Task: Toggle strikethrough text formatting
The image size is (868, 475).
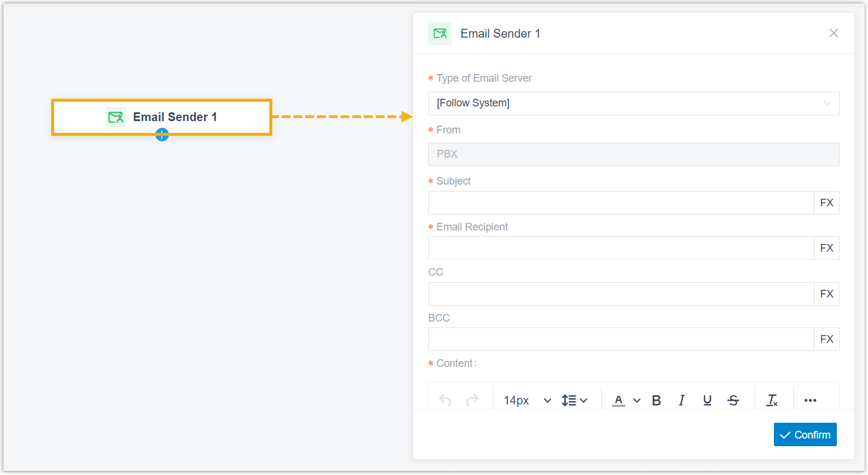Action: (733, 400)
